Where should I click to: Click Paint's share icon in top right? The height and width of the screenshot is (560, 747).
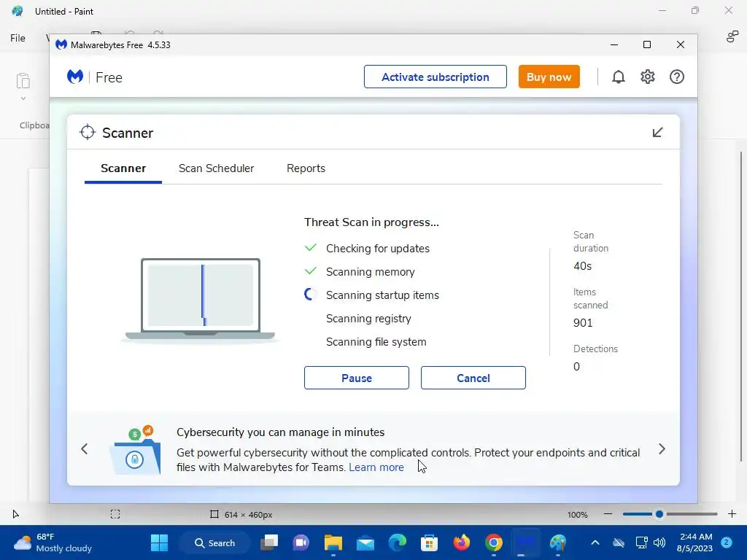732,36
